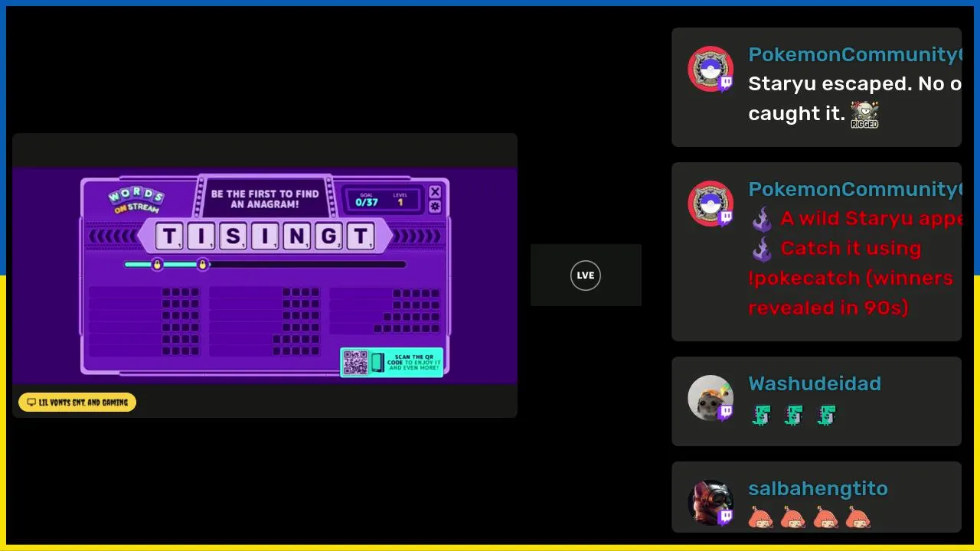Viewport: 980px width, 551px height.
Task: Close the Words on Stream game panel
Action: [x=435, y=192]
